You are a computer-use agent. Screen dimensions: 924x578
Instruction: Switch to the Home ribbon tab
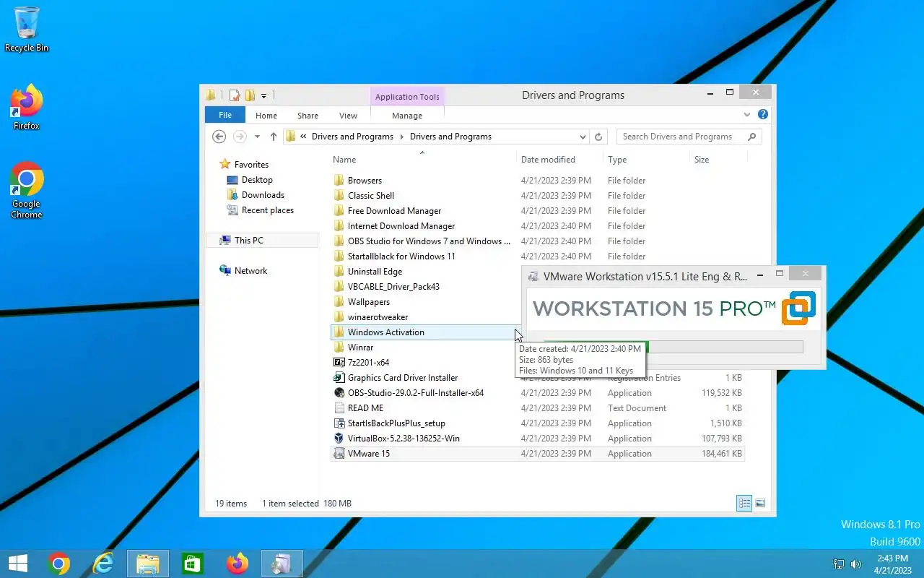(266, 116)
